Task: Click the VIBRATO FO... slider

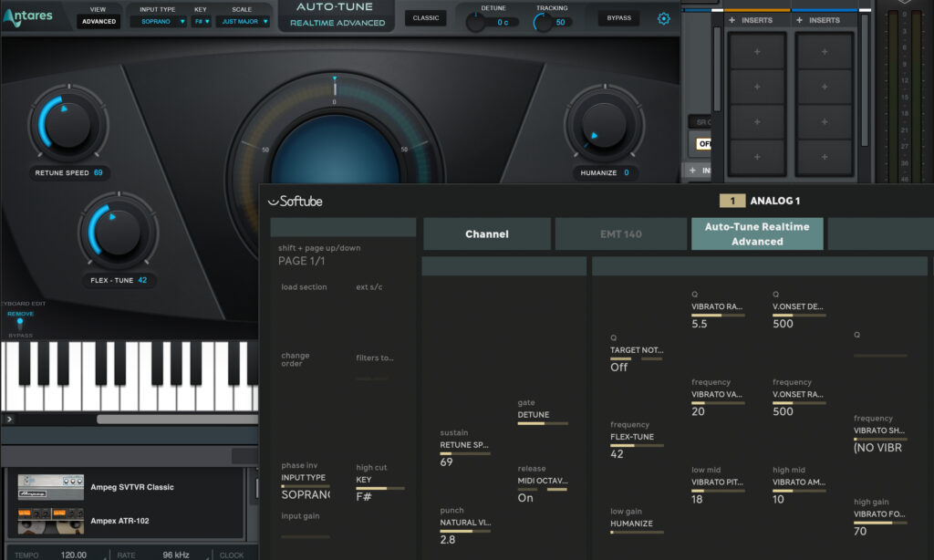Action: [x=880, y=524]
